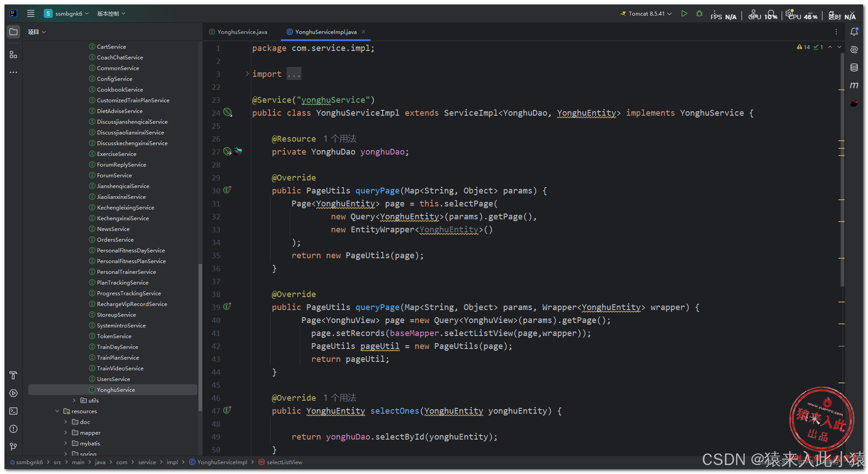The width and height of the screenshot is (868, 474).
Task: Expand the folded import block
Action: 247,74
